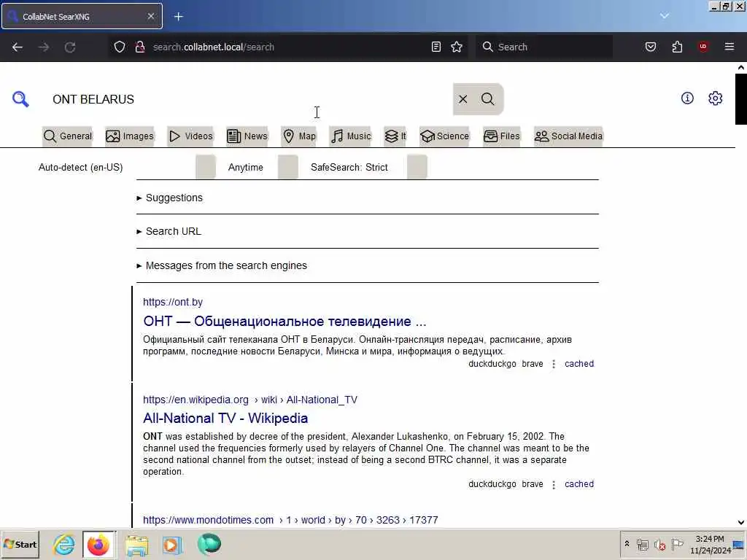Click the SearXNG magnifier logo

coord(20,99)
